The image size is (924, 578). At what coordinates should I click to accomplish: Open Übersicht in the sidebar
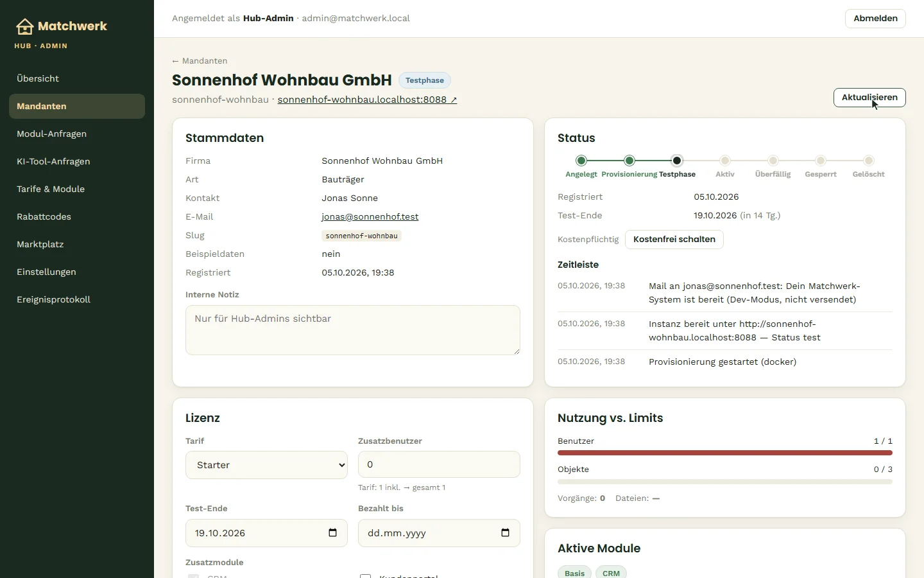point(77,78)
